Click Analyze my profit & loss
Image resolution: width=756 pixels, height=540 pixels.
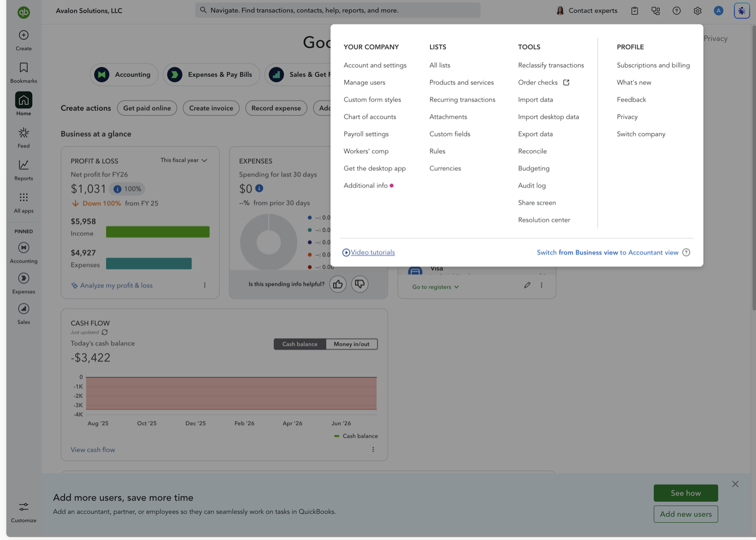(112, 285)
